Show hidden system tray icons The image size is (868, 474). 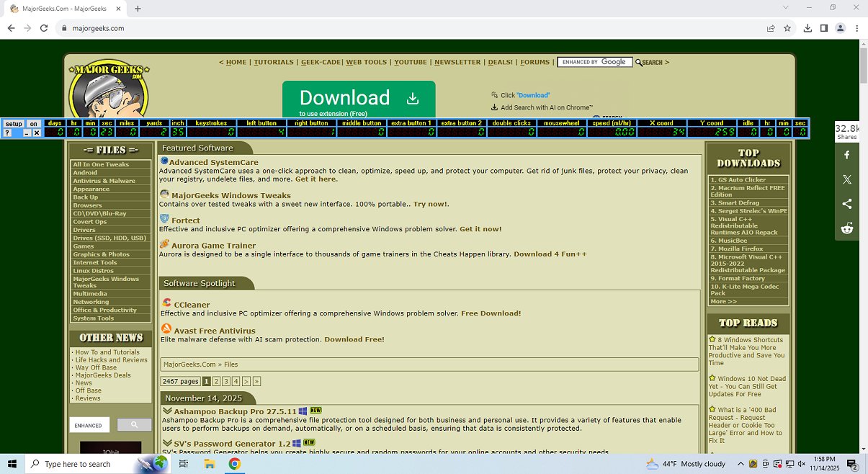point(740,464)
